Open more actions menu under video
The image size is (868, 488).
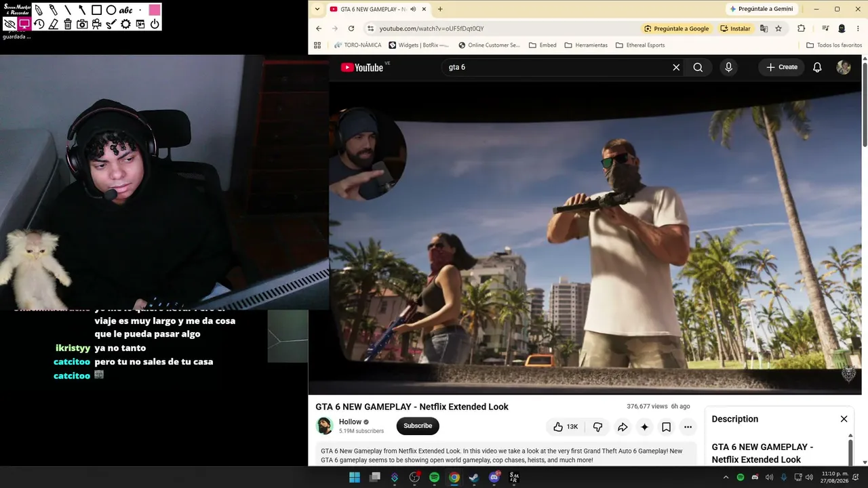688,426
